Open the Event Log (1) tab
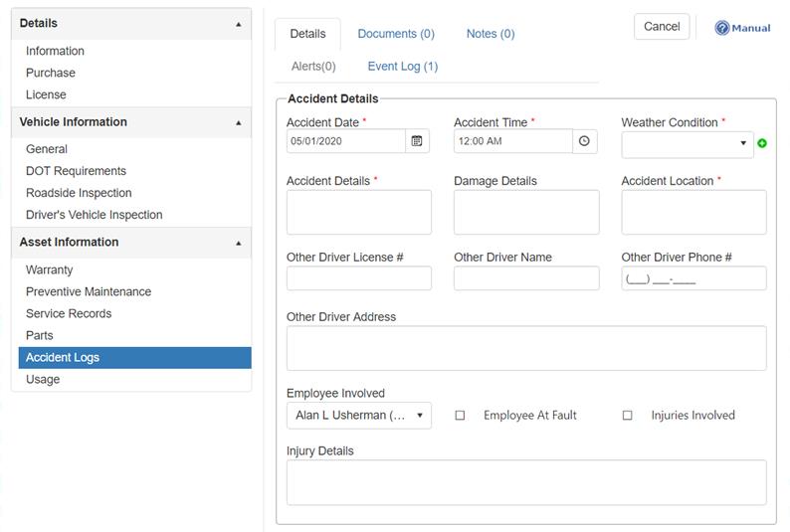This screenshot has height=532, width=790. 403,67
